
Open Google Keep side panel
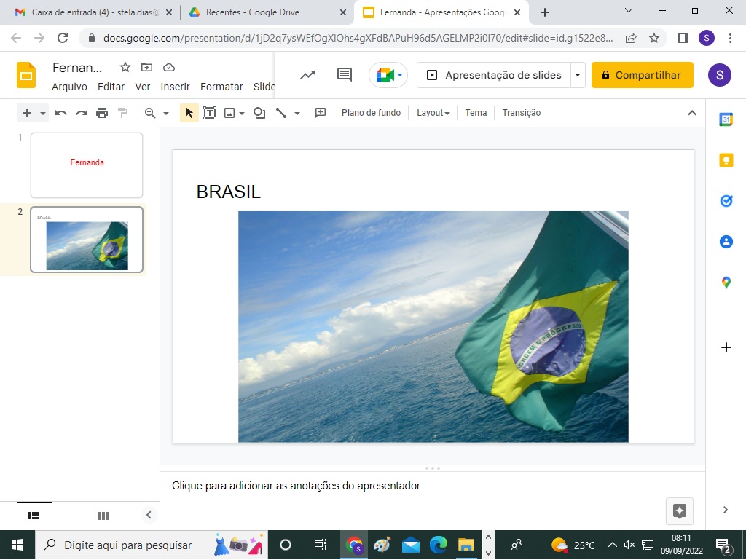tap(726, 160)
